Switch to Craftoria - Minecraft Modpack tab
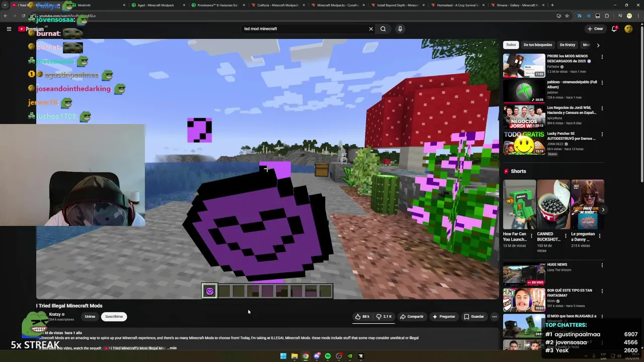The height and width of the screenshot is (362, 644). click(x=278, y=5)
